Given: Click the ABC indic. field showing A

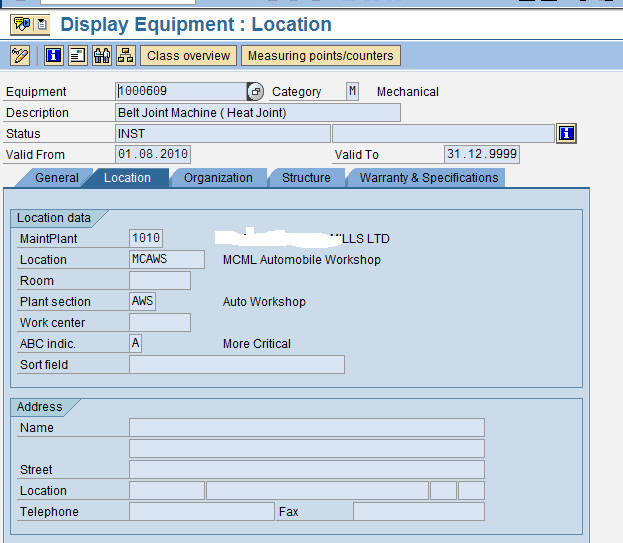Looking at the screenshot, I should tap(135, 343).
